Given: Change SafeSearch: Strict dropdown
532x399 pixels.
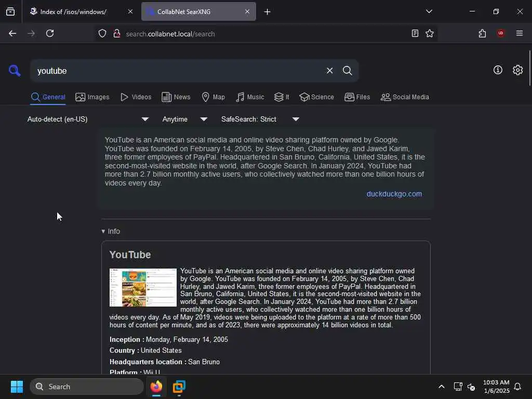Looking at the screenshot, I should click(x=260, y=119).
